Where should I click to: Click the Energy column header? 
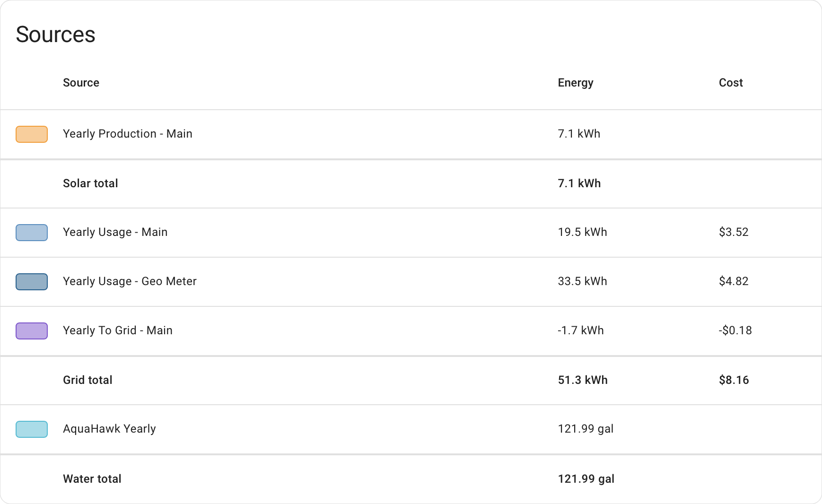tap(576, 83)
